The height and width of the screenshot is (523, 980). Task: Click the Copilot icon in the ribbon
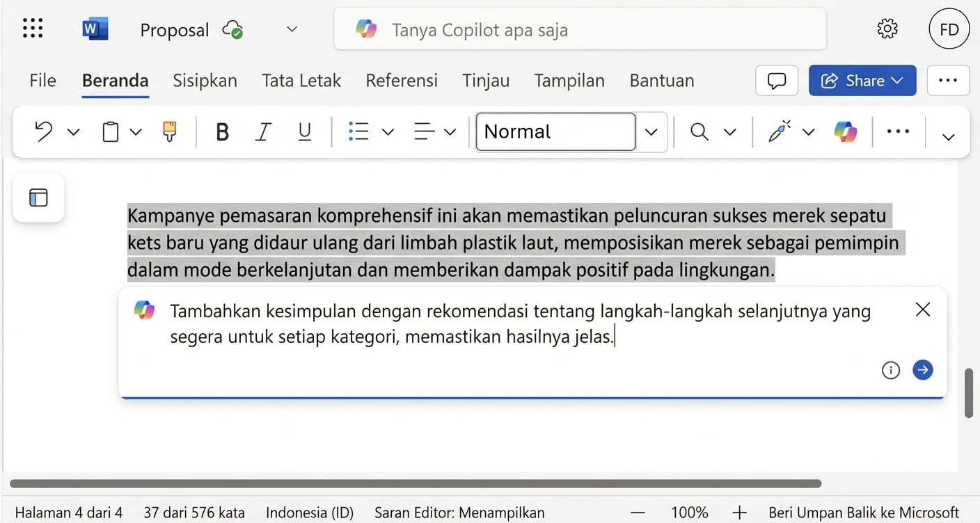coord(845,131)
